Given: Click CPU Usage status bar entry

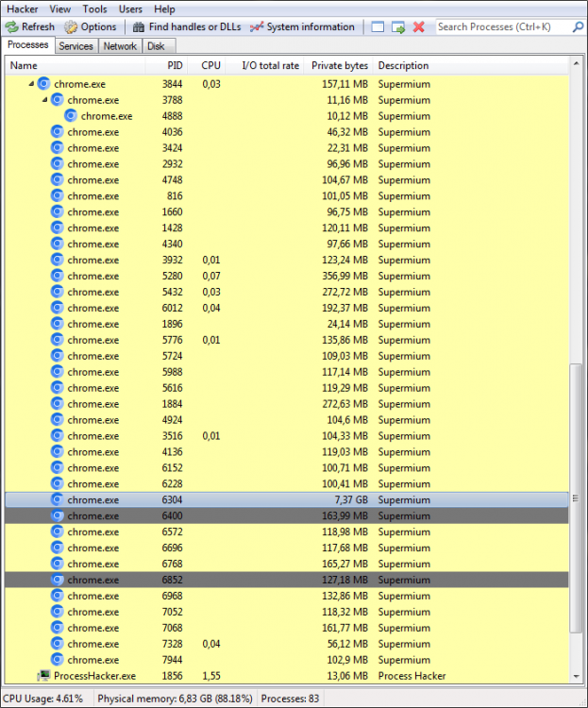Looking at the screenshot, I should [x=42, y=699].
